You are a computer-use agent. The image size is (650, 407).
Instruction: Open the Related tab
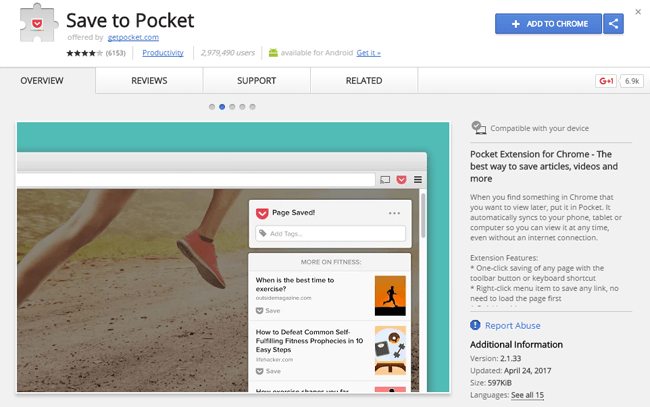(x=364, y=81)
